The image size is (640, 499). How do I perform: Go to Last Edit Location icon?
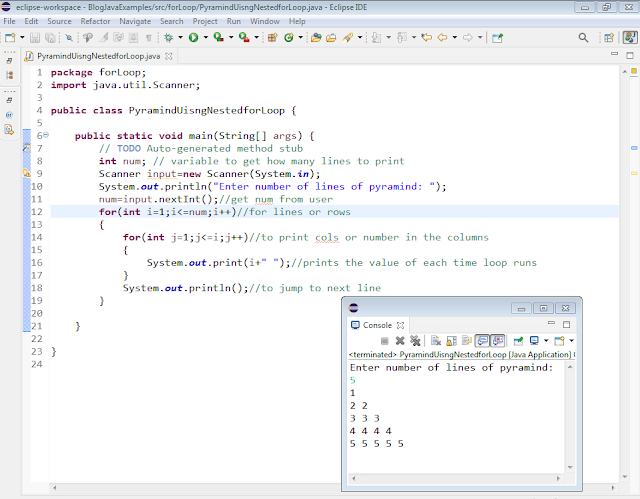pyautogui.click(x=427, y=38)
